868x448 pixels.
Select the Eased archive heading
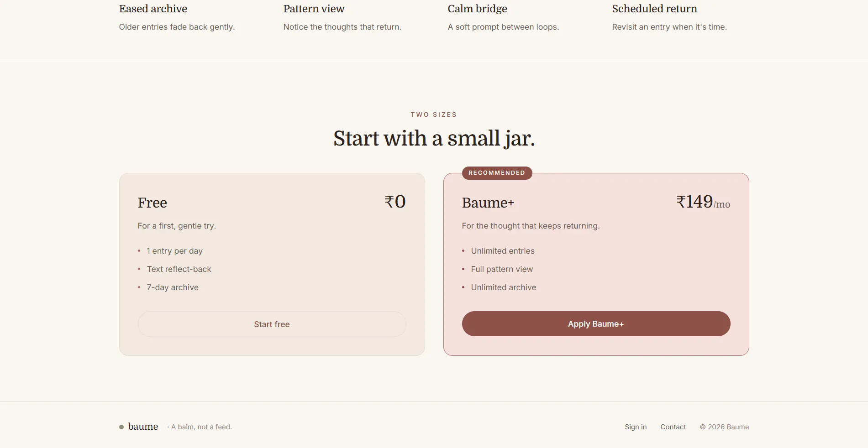153,9
